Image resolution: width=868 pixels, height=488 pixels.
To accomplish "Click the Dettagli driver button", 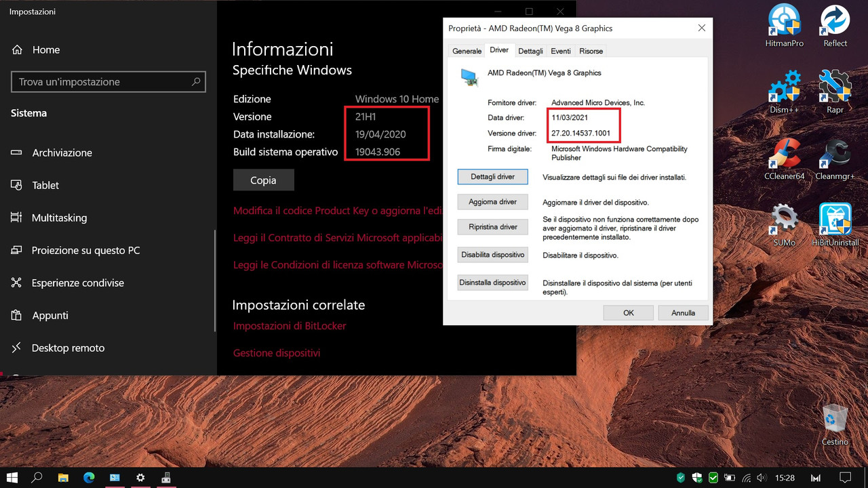I will tap(493, 177).
